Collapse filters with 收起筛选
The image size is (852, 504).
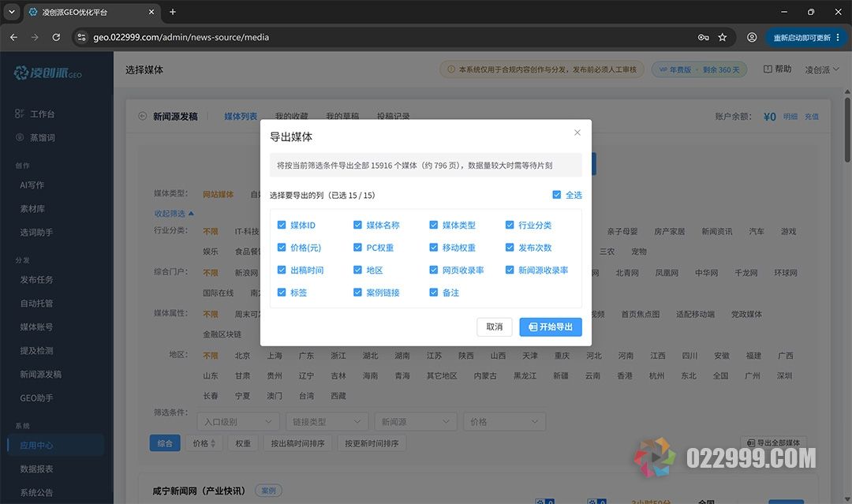(174, 214)
